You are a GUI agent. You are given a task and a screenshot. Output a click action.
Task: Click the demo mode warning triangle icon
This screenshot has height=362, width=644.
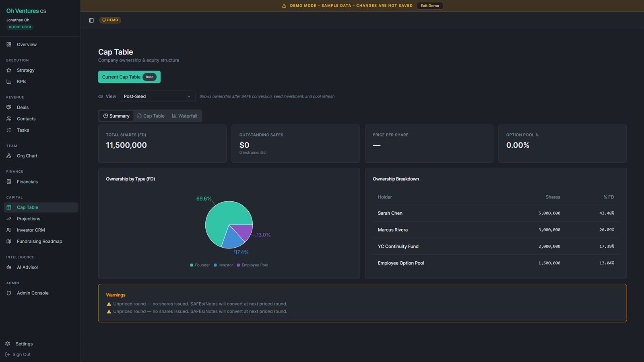click(x=284, y=6)
